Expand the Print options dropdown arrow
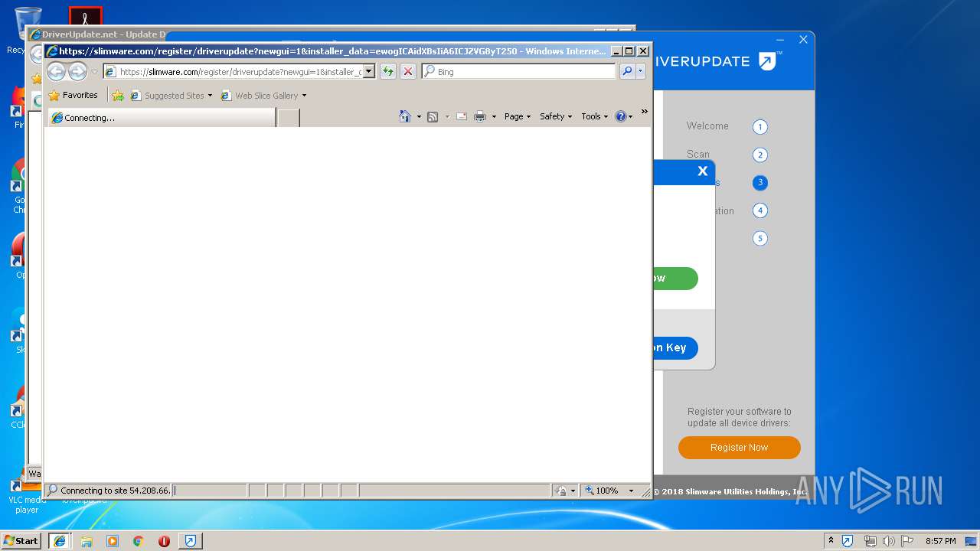The image size is (980, 551). tap(494, 116)
